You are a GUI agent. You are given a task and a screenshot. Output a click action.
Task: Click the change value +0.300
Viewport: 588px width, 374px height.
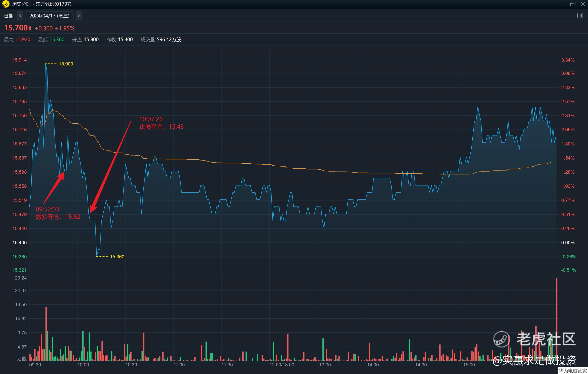pos(44,29)
